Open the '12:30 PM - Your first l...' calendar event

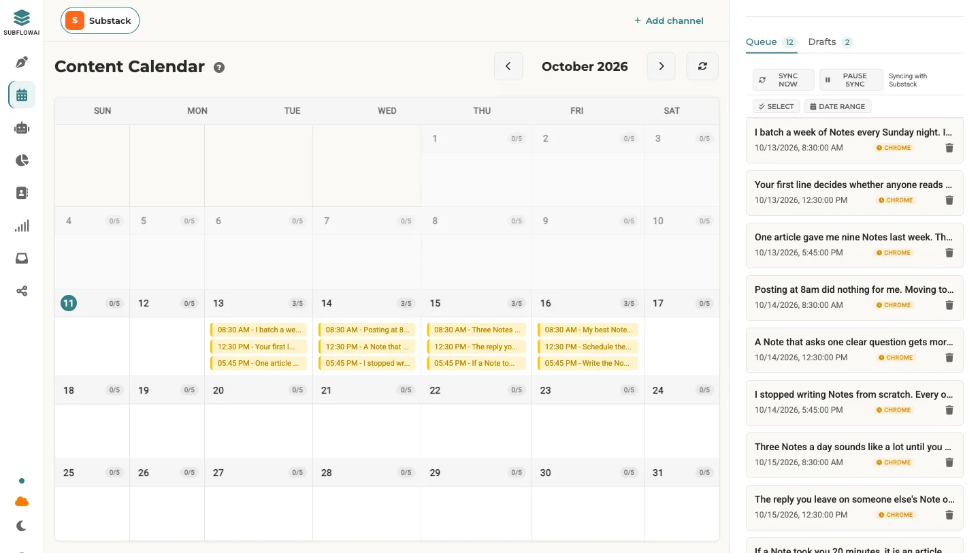pyautogui.click(x=259, y=347)
